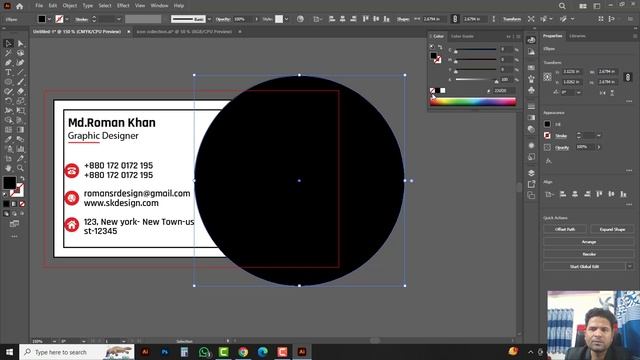The image size is (640, 360).
Task: Select the Zoom tool
Action: point(20,168)
